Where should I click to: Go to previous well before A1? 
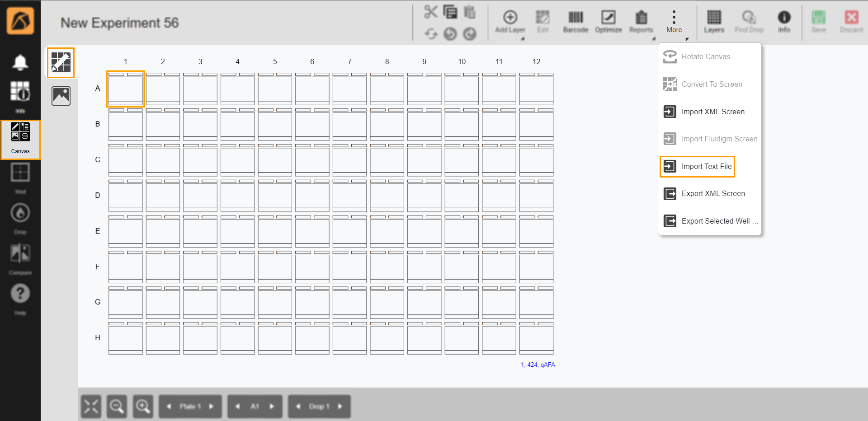point(238,407)
